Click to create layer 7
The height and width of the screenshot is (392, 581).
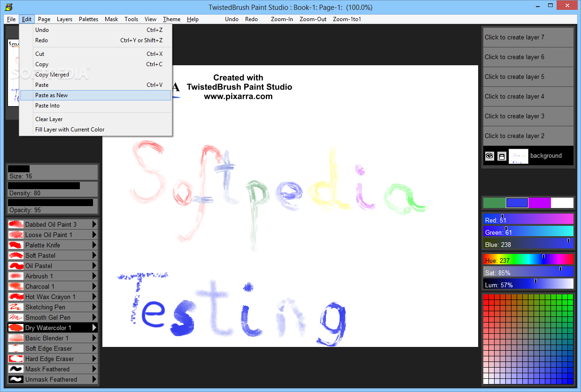click(528, 38)
